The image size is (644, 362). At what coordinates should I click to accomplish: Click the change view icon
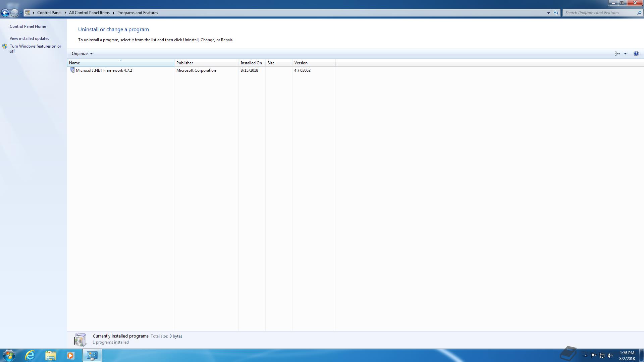(617, 54)
